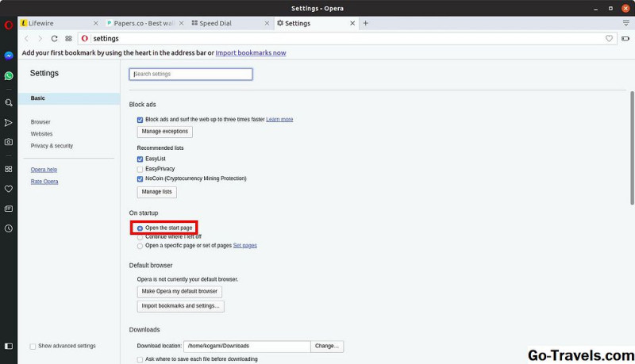This screenshot has height=364, width=635.
Task: Click Import bookmarks and settings button
Action: tap(181, 306)
